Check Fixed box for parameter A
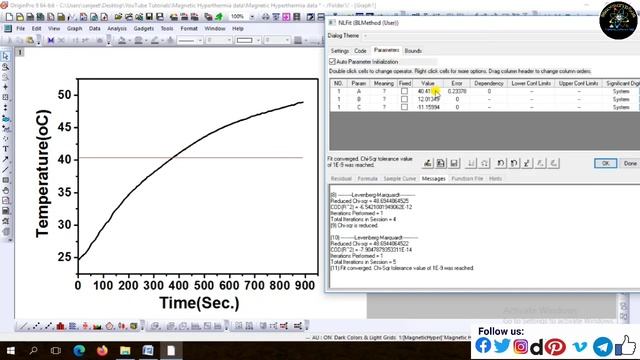 [404, 91]
